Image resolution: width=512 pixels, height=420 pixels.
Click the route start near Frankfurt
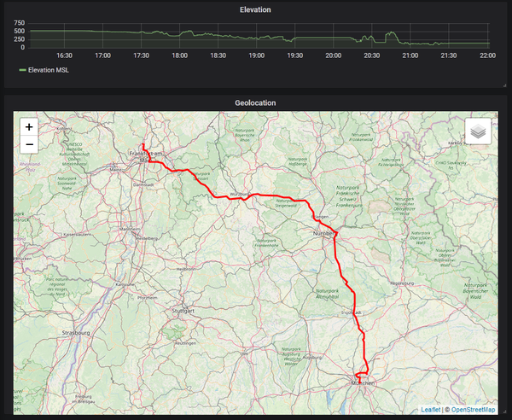click(x=144, y=146)
